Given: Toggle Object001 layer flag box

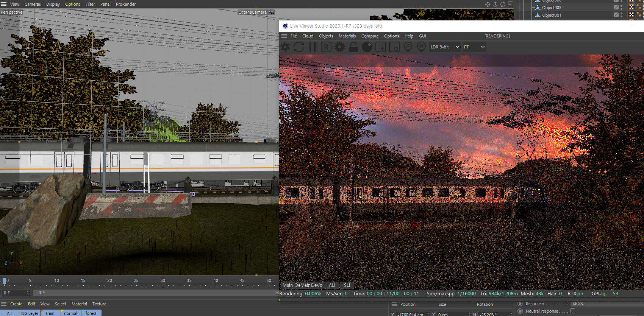Looking at the screenshot, I should (x=616, y=15).
